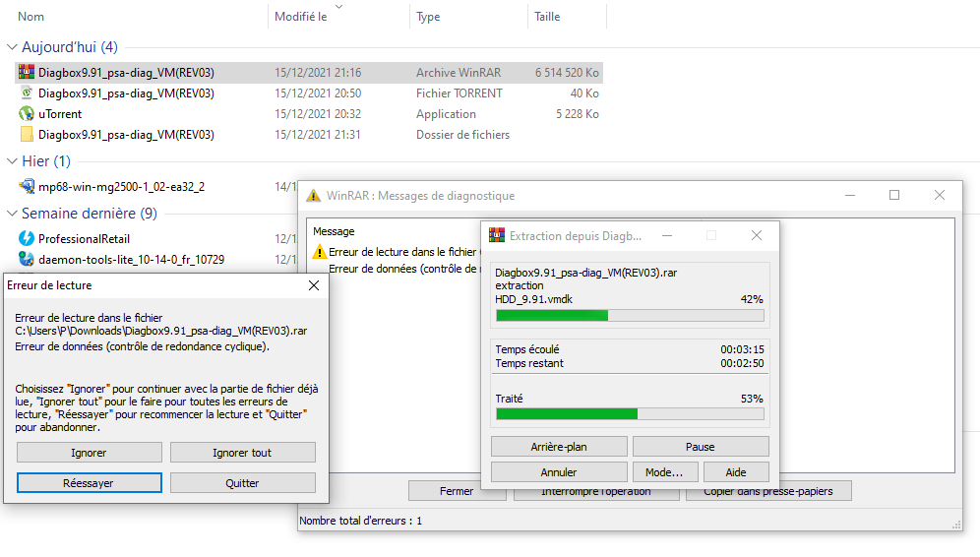Click Copier dans presse-papiers button
980x557 pixels.
tap(768, 491)
